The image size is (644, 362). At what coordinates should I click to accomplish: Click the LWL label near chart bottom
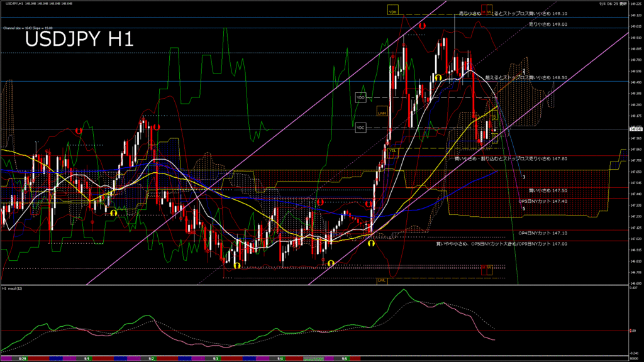[381, 280]
